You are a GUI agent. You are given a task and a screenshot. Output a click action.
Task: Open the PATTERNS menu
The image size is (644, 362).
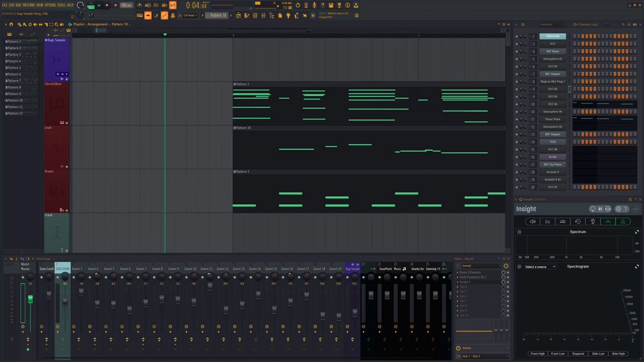pos(28,5)
